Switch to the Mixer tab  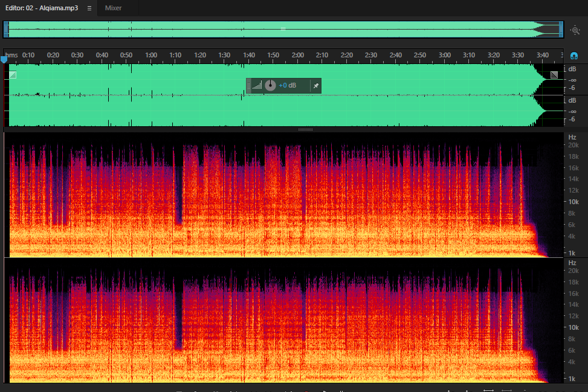[113, 8]
